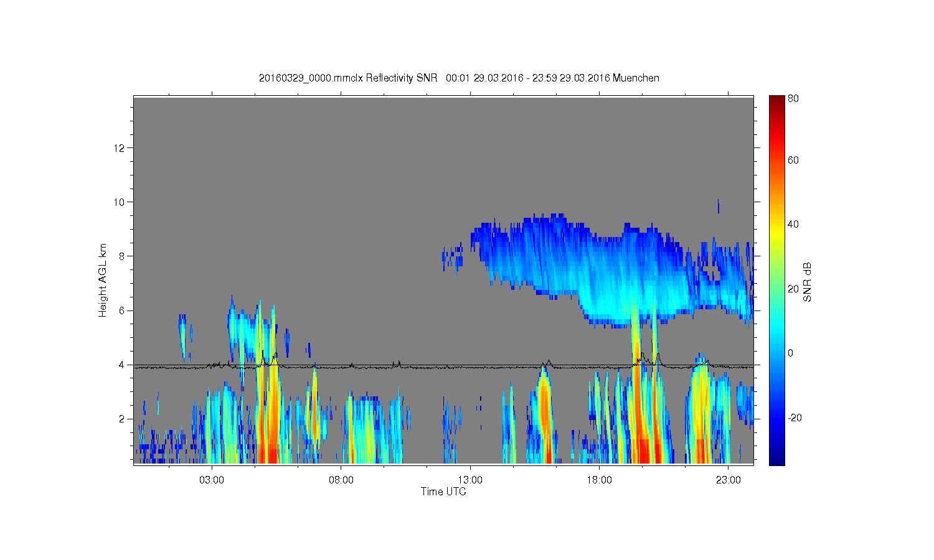Screen dimensions: 934x560
Task: Click the 'Muenchen' station name in title
Action: (x=636, y=78)
